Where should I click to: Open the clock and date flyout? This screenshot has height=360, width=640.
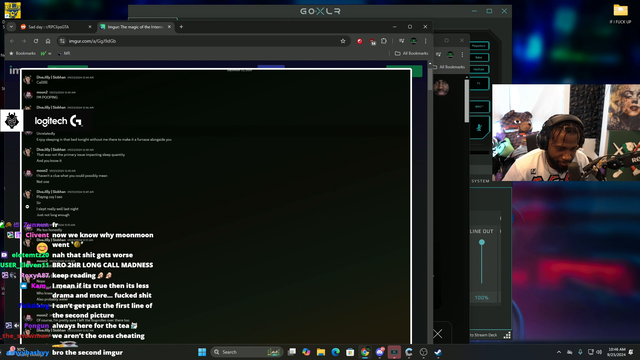tap(617, 352)
